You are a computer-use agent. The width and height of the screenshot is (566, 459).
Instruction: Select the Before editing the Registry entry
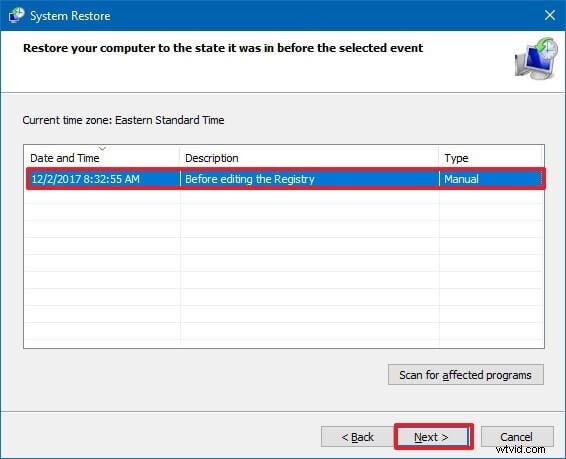pos(249,179)
